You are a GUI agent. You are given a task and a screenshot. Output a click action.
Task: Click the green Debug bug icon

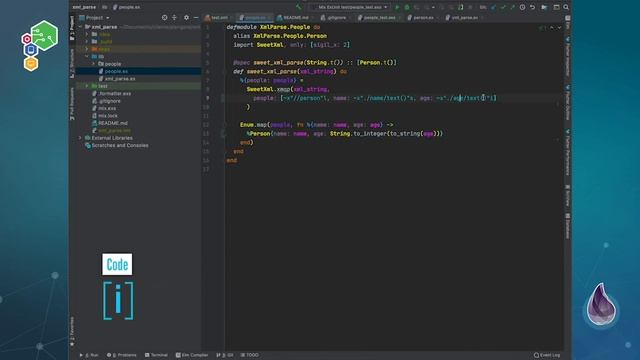coord(407,7)
